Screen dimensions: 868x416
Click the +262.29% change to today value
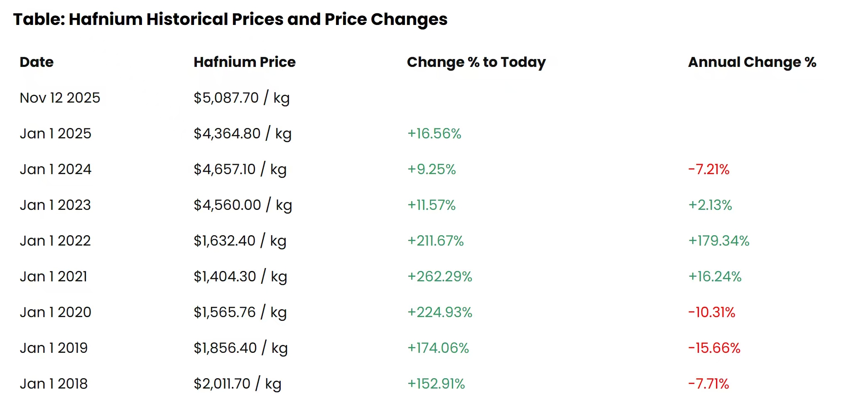coord(439,277)
